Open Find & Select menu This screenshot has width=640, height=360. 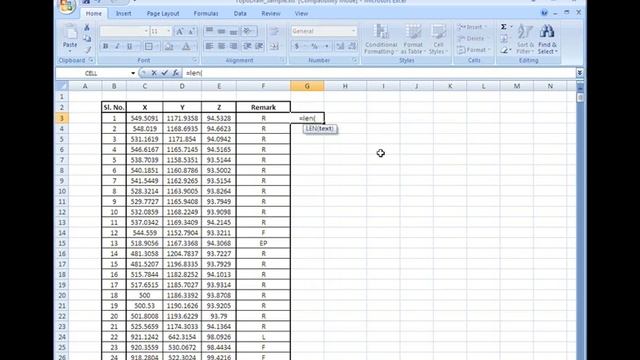point(547,39)
